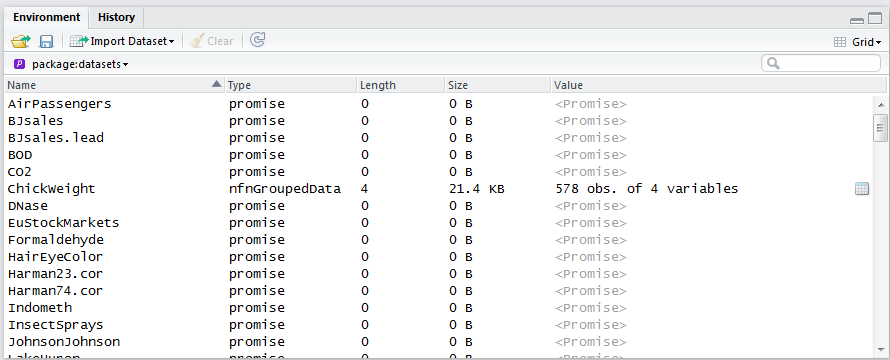The image size is (890, 360).
Task: Sort by the Value column header
Action: coord(719,85)
